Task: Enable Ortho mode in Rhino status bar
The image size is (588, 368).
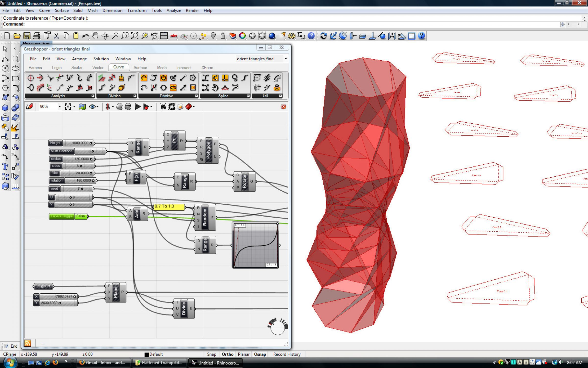Action: (x=227, y=354)
